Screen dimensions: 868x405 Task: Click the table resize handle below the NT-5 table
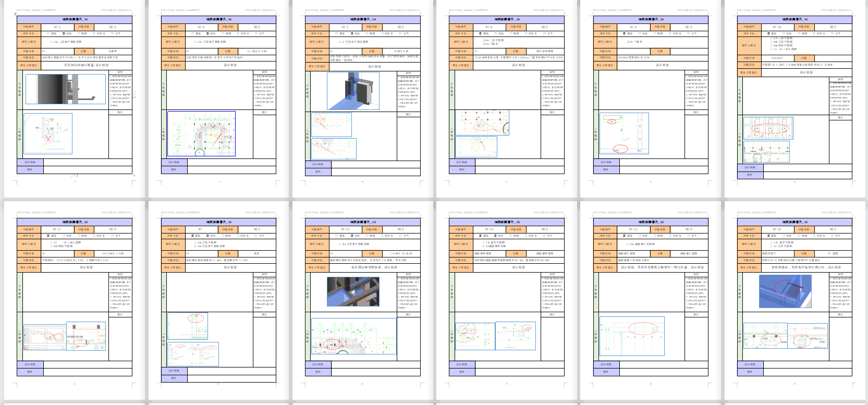pyautogui.click(x=133, y=175)
